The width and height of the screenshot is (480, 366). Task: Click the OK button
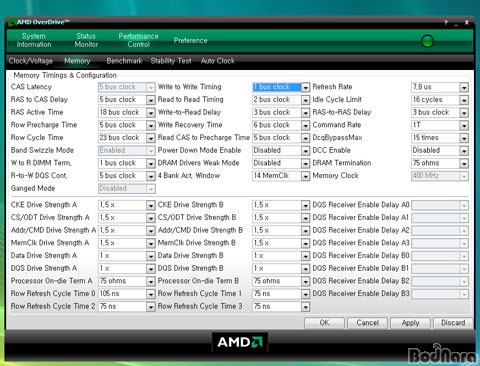[x=324, y=323]
